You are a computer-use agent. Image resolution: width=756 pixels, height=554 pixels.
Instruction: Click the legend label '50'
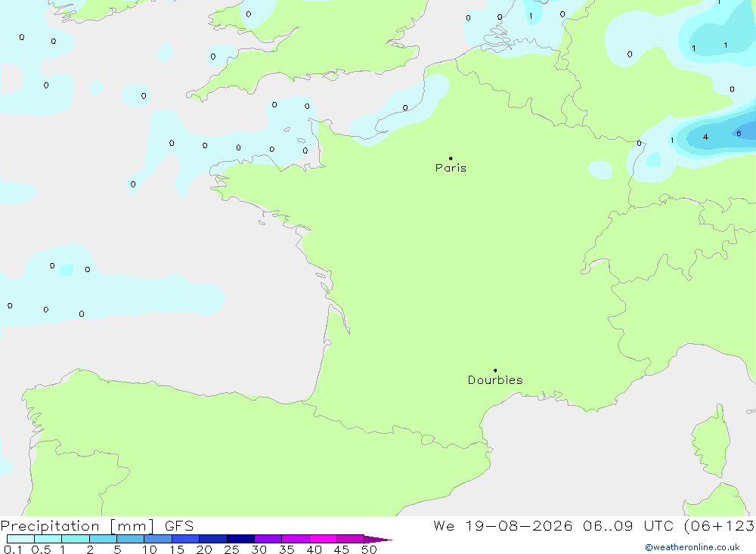tap(369, 549)
